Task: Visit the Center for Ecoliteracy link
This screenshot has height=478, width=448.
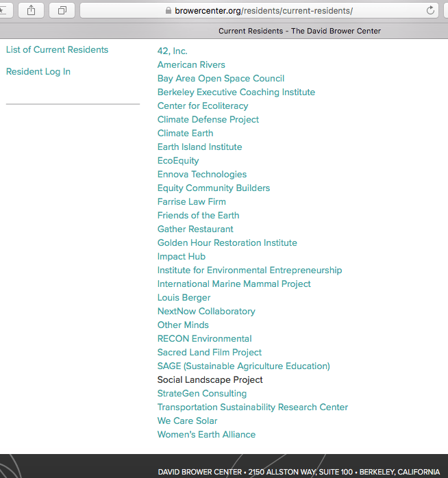Action: pyautogui.click(x=203, y=106)
